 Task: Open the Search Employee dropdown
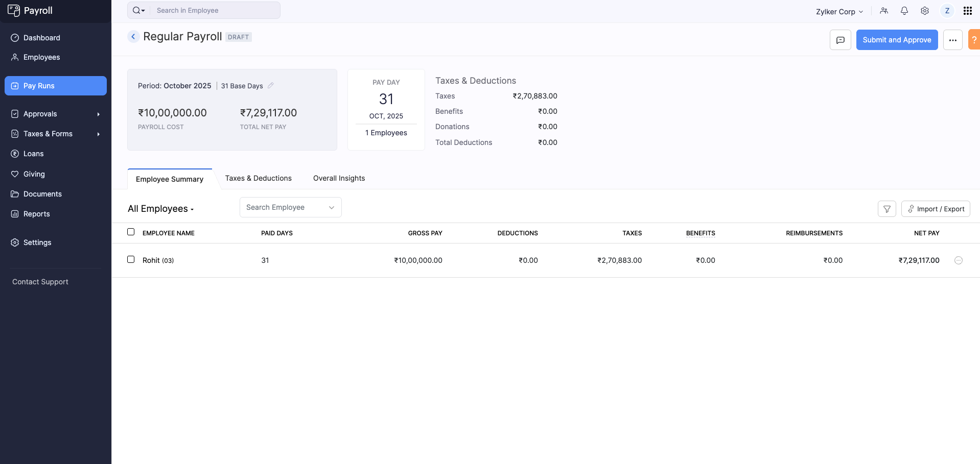point(290,207)
